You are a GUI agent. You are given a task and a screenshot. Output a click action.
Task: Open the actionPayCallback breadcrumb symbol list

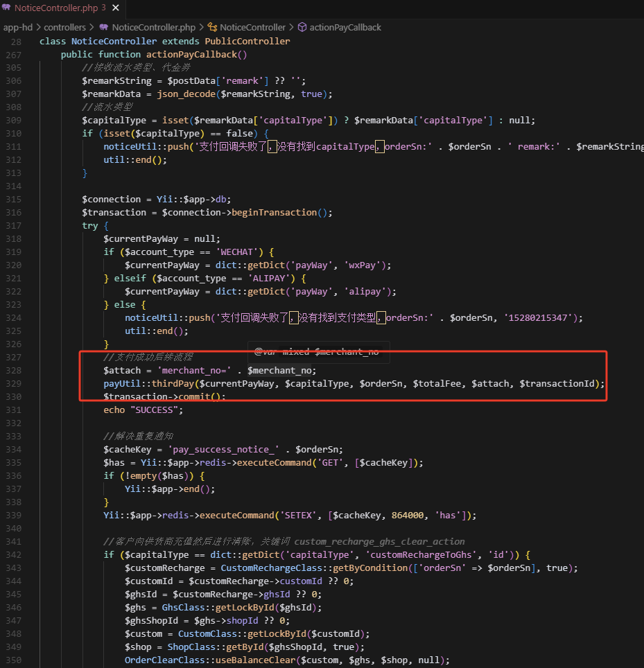(345, 27)
